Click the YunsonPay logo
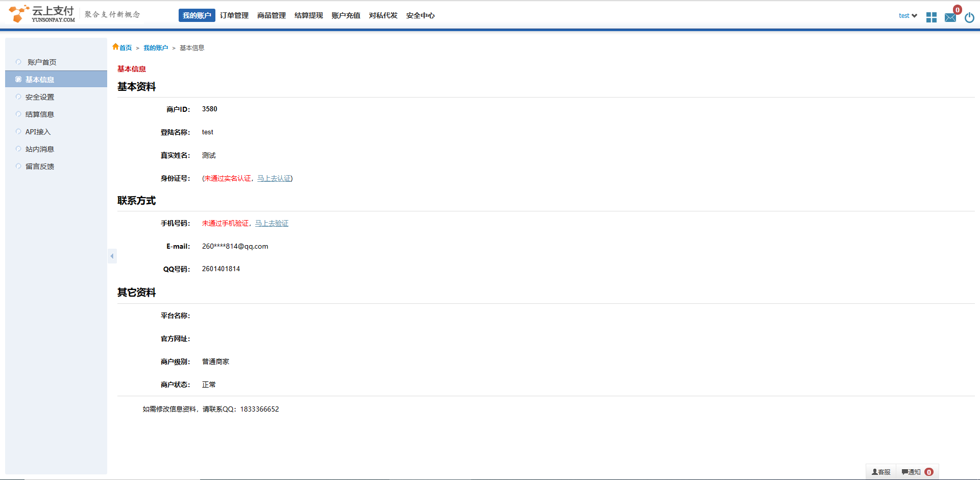 point(42,14)
